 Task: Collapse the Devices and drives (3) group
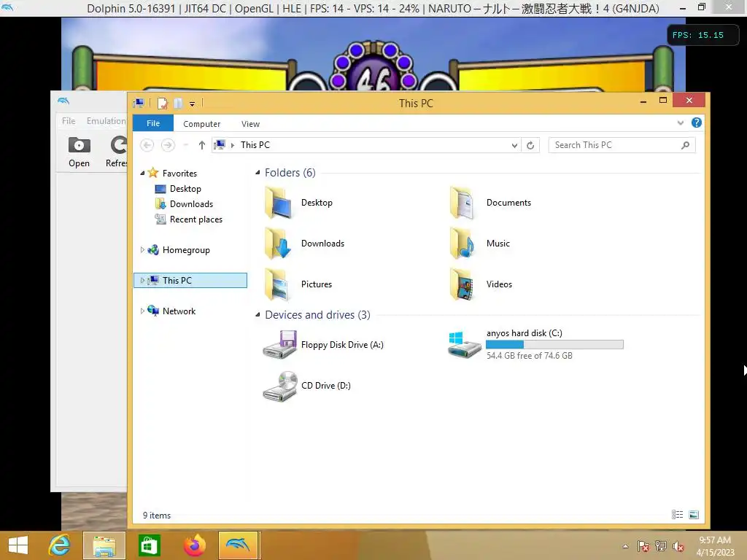(258, 315)
